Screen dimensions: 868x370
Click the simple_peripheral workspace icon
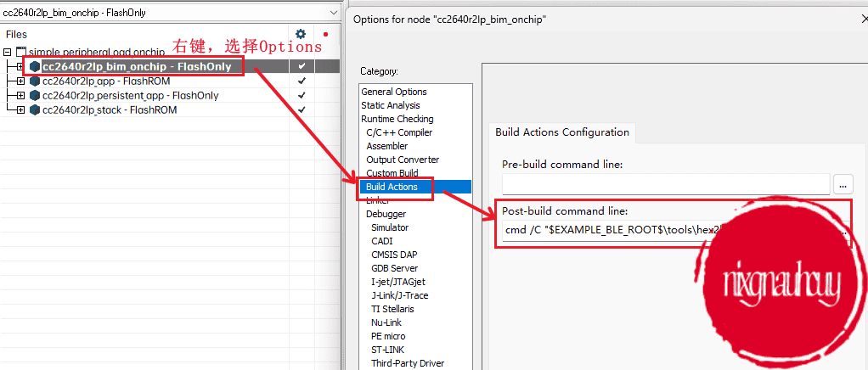(x=22, y=53)
